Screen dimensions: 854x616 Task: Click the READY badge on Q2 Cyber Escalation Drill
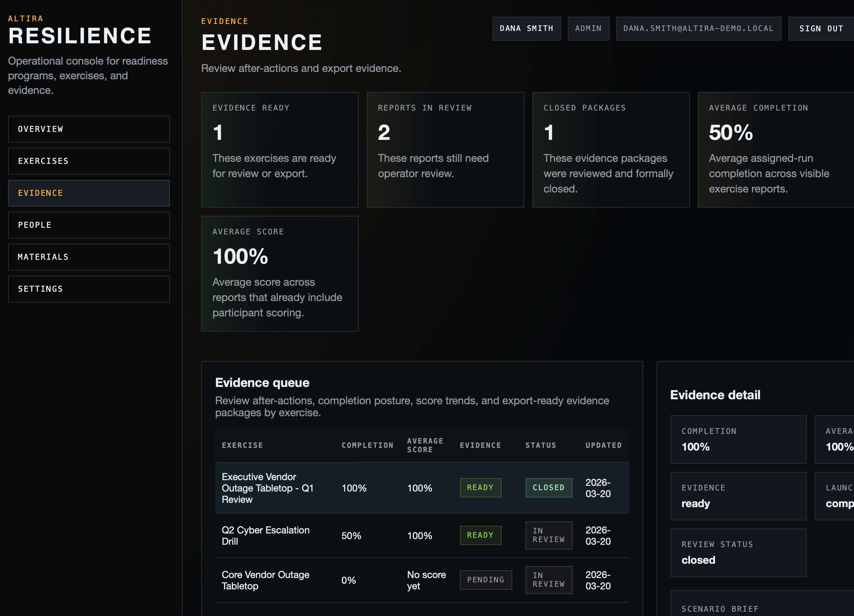[481, 535]
